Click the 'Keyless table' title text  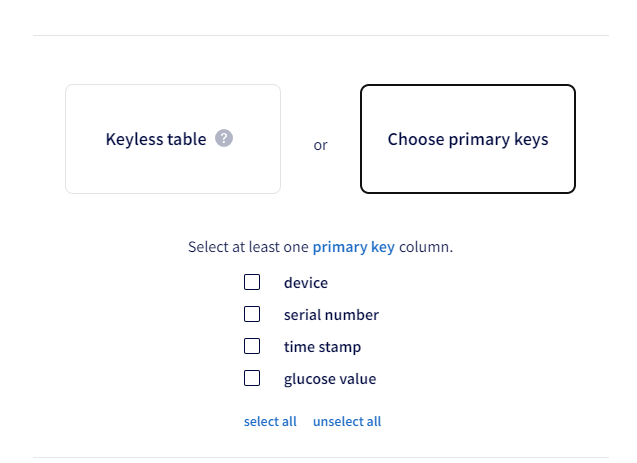point(156,139)
